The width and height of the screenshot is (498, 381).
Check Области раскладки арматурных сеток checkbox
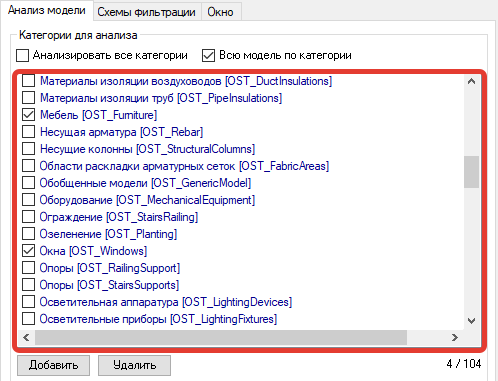[28, 166]
